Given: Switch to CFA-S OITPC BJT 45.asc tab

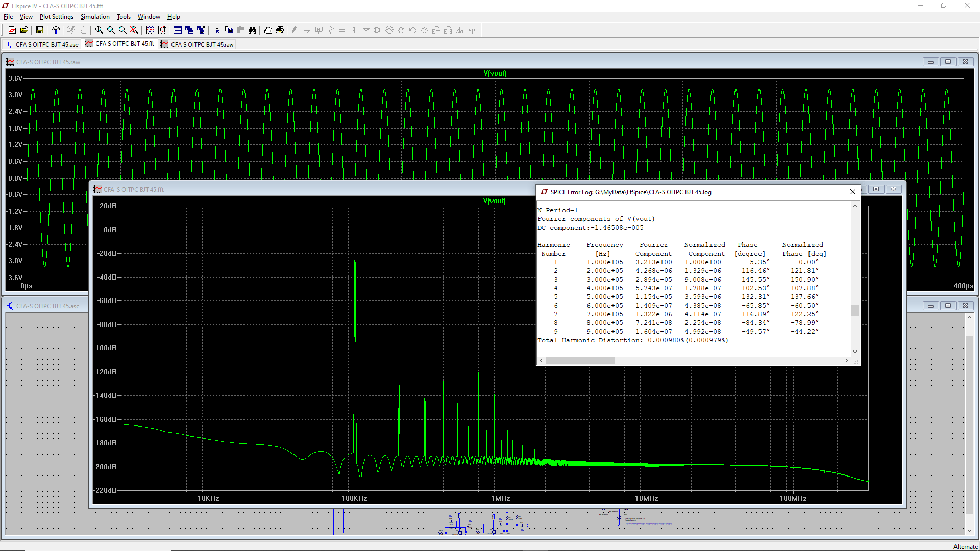Looking at the screenshot, I should (x=42, y=44).
